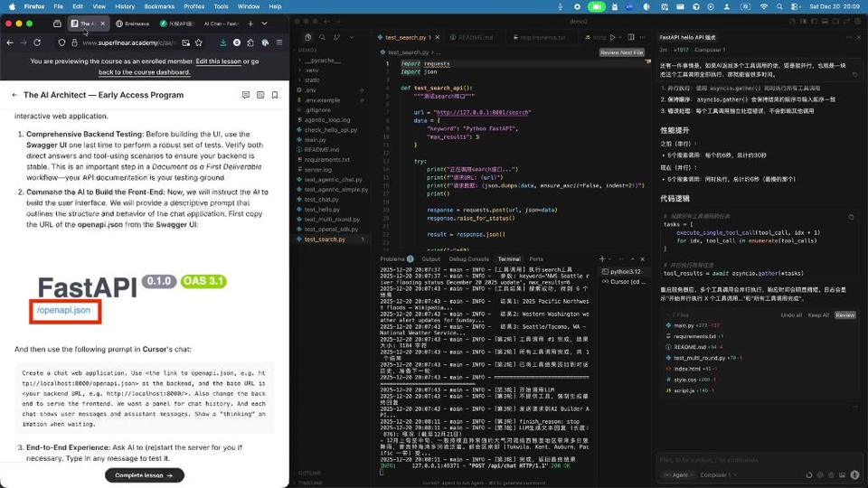
Task: Maximize the terminal panel chevron
Action: (632, 259)
